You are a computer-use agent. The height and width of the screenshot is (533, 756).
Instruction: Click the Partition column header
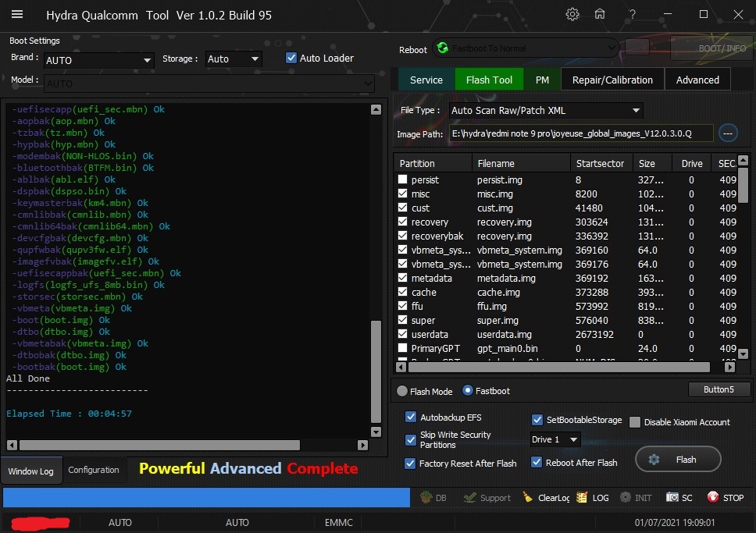pos(433,163)
